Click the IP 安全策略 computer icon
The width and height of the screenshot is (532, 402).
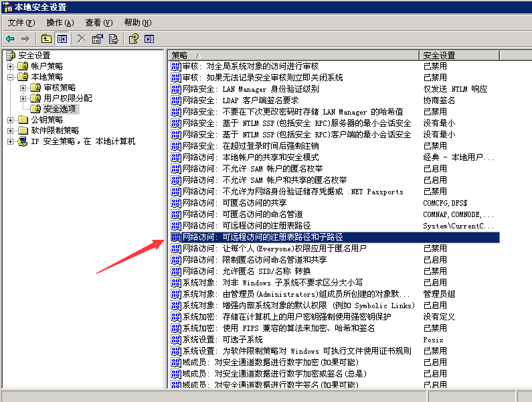[23, 141]
